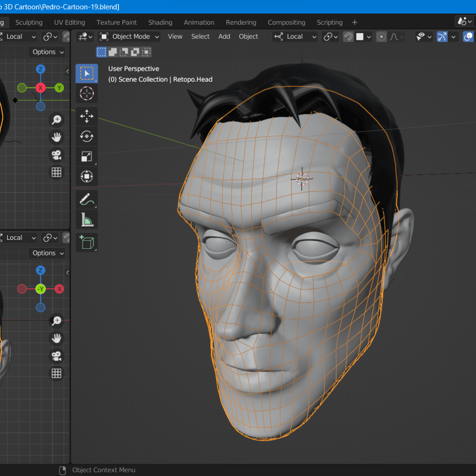Click green -Y axis on bottom-left gizmo
The image size is (476, 476).
(40, 289)
